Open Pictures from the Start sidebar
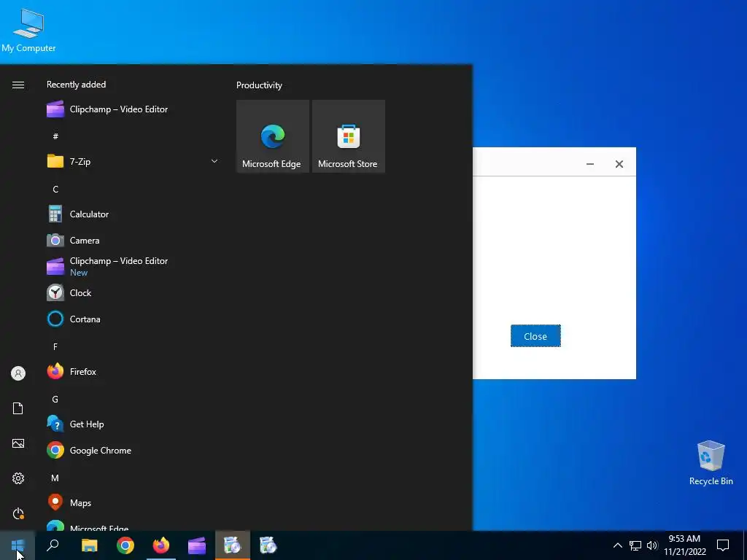Image resolution: width=747 pixels, height=560 pixels. tap(18, 443)
